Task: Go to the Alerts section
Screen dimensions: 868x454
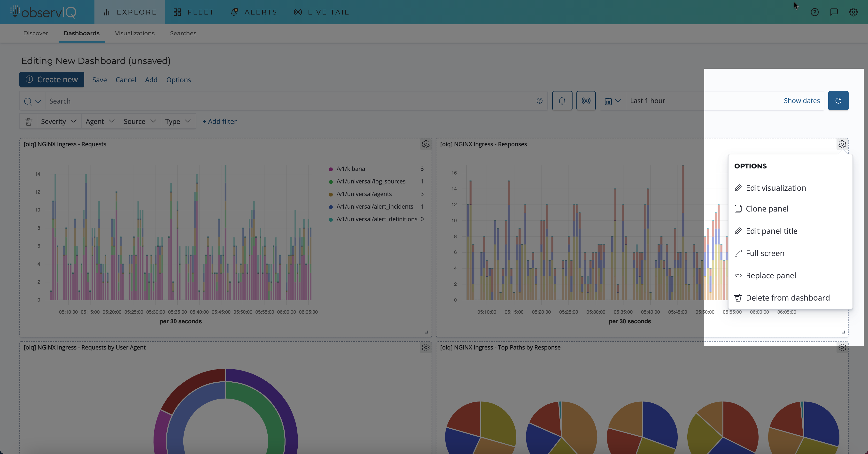Action: pos(254,12)
